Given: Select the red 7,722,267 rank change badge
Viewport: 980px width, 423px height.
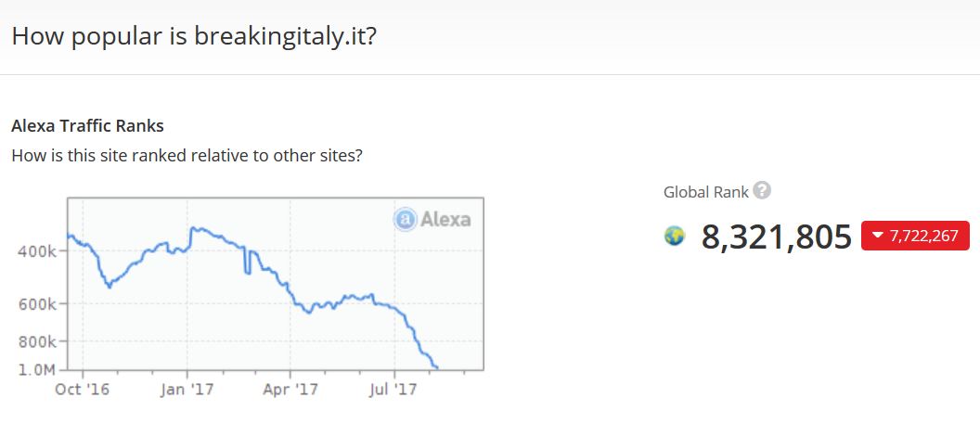Looking at the screenshot, I should point(916,236).
